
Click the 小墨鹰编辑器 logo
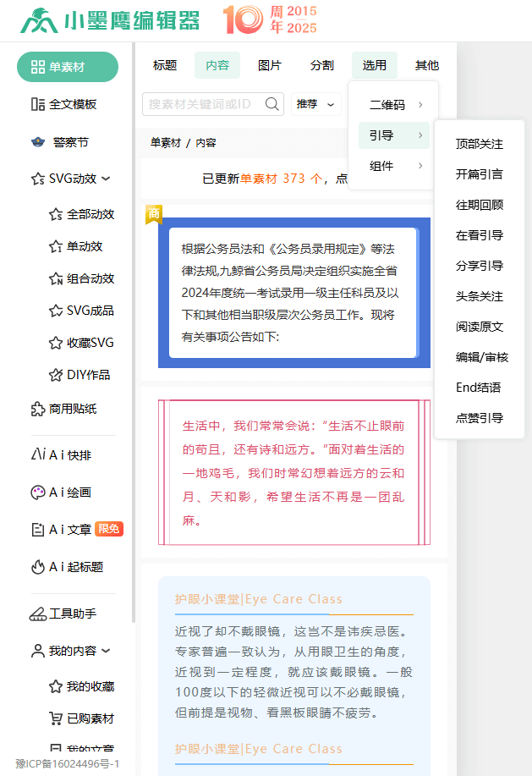[110, 20]
